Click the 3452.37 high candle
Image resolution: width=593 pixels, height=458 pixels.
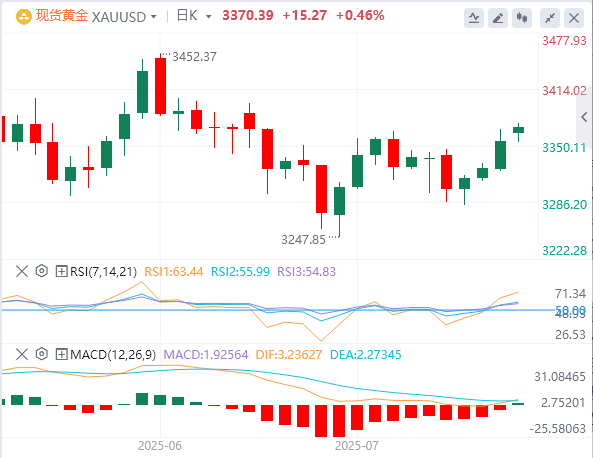click(160, 85)
